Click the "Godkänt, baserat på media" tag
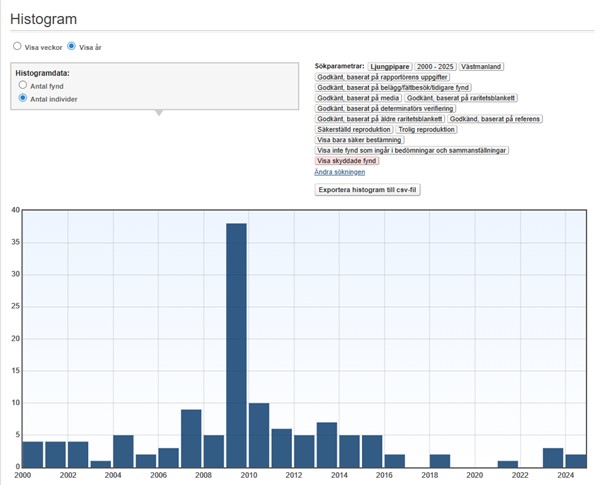The image size is (602, 485). point(357,98)
